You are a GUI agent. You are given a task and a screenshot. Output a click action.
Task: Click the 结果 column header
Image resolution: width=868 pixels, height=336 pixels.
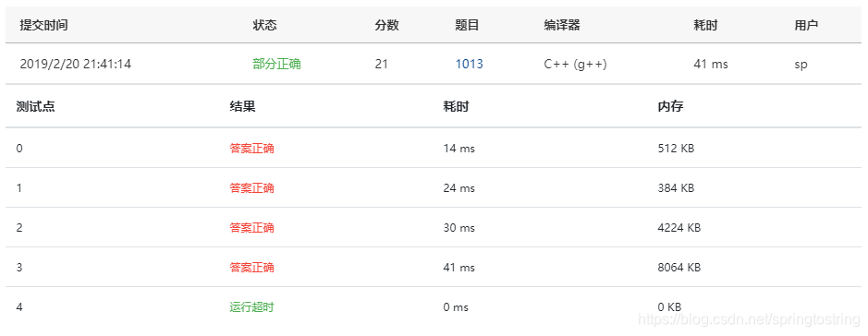coord(242,107)
